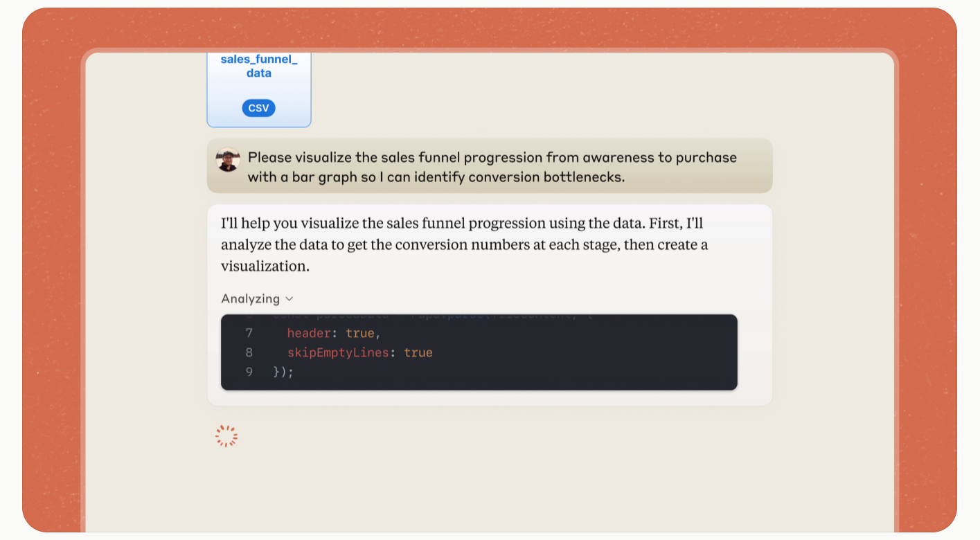
Task: Click the CSV badge on the attachment
Action: coord(258,108)
